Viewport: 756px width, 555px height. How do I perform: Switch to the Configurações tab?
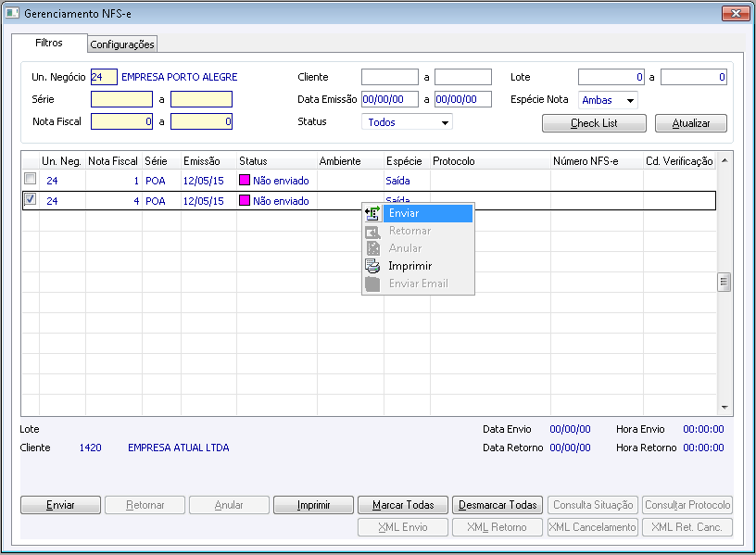pos(122,44)
